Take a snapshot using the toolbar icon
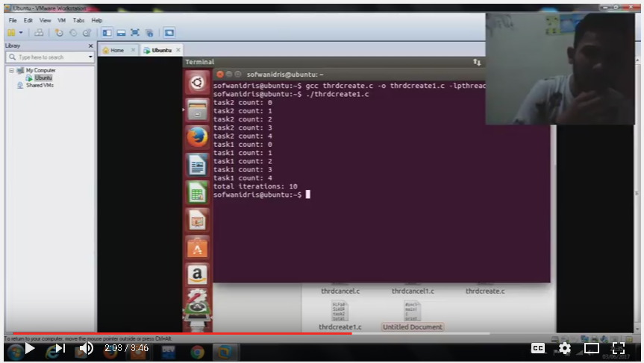 pos(59,33)
